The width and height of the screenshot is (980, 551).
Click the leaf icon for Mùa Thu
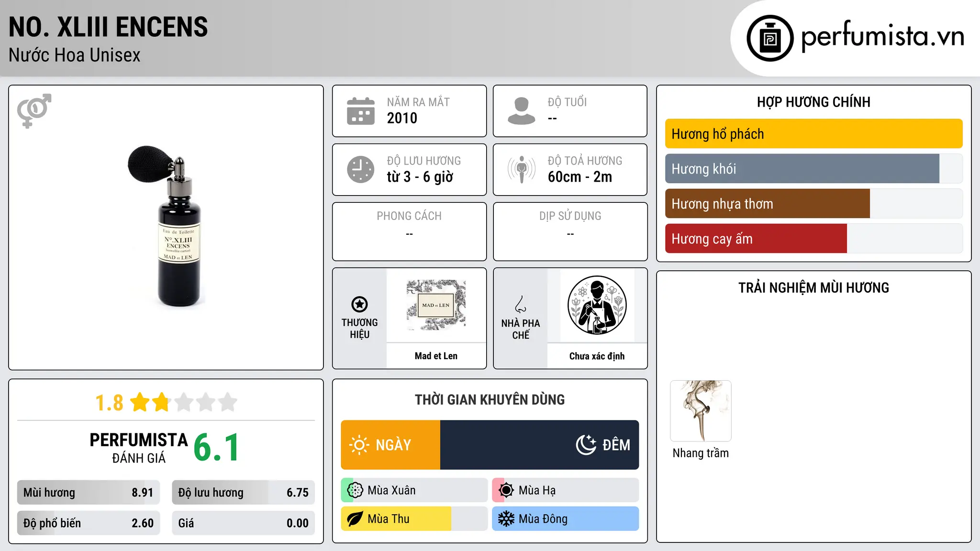click(x=355, y=519)
